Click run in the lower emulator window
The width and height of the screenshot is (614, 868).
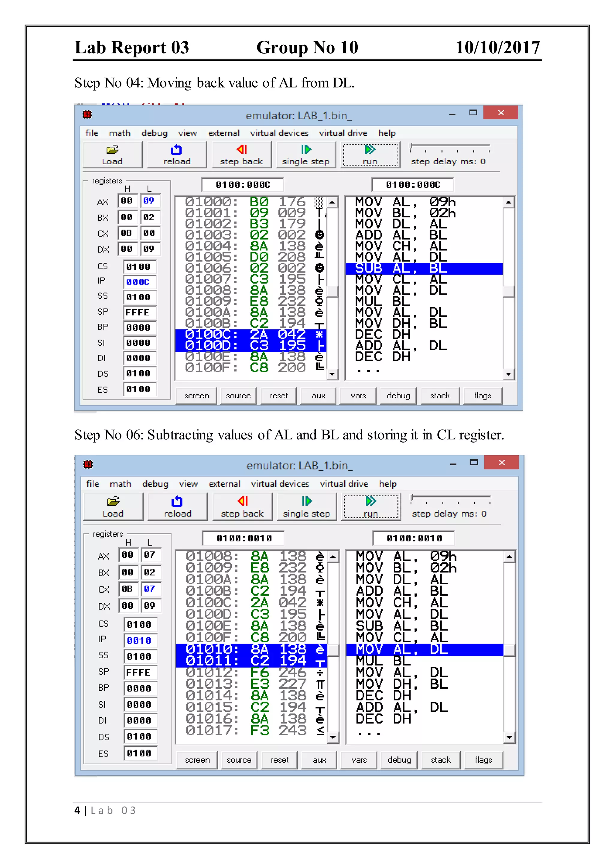click(371, 507)
